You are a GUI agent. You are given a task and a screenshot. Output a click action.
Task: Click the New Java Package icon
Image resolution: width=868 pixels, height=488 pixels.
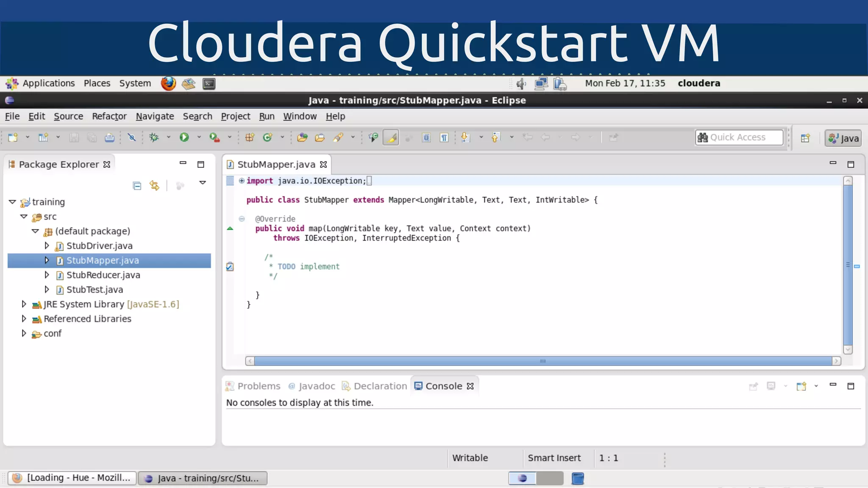click(250, 137)
